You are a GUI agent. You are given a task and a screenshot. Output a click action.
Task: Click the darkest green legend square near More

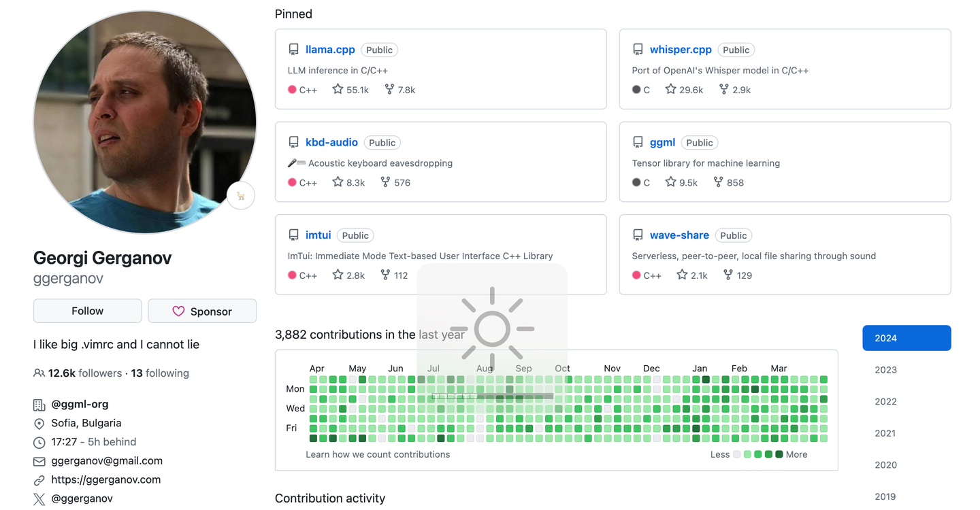pyautogui.click(x=779, y=454)
